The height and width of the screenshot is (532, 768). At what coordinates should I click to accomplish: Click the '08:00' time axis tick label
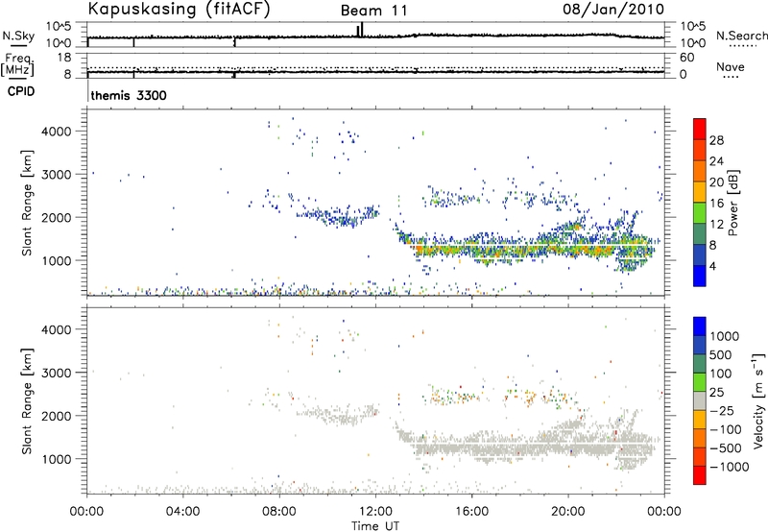pos(279,512)
